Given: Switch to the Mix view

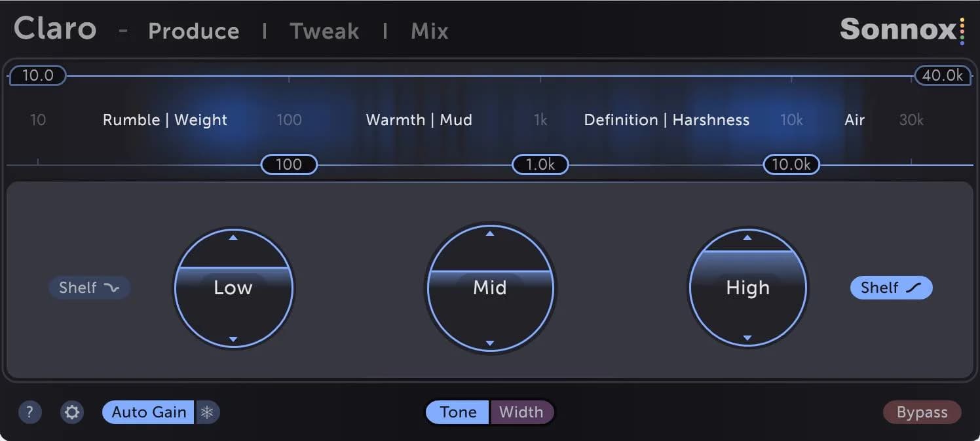Looking at the screenshot, I should (429, 31).
